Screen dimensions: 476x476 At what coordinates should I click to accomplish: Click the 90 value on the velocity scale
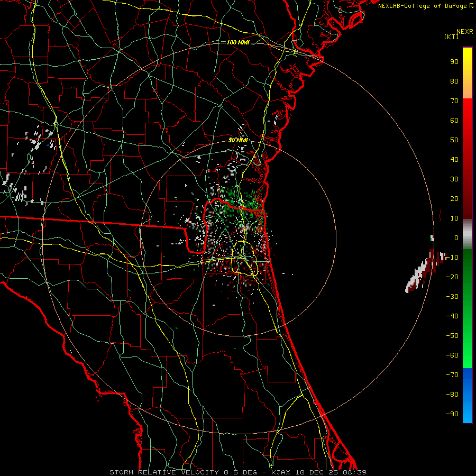[454, 62]
